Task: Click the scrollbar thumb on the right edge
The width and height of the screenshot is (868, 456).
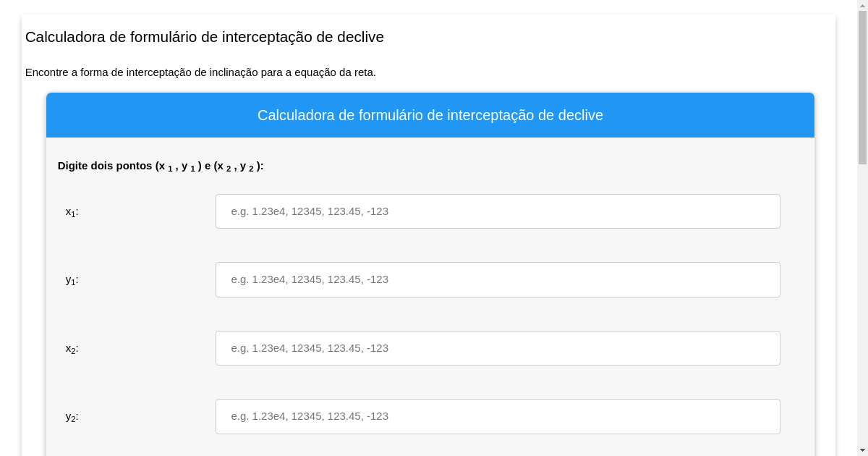Action: [862, 87]
